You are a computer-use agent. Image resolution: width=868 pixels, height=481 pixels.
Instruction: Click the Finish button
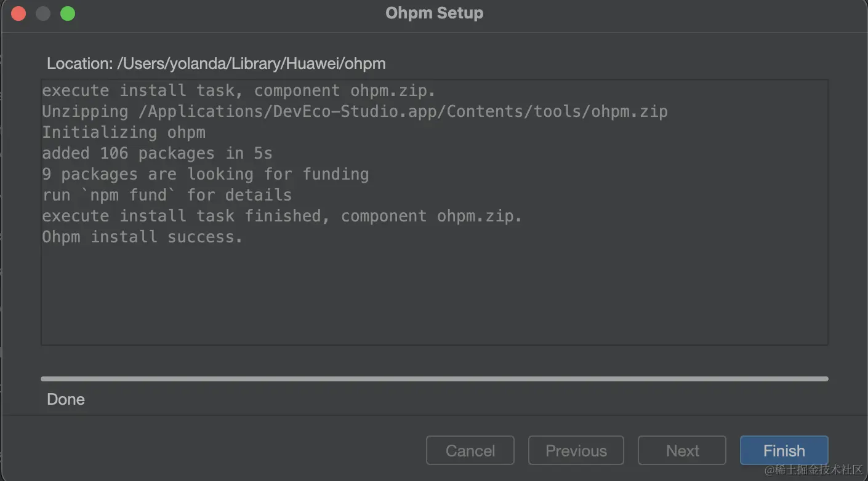[x=784, y=451]
